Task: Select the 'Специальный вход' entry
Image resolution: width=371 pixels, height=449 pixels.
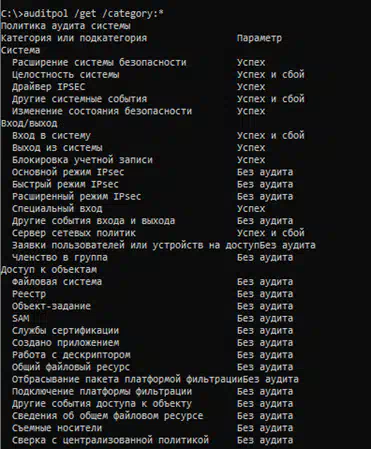Action: coord(57,208)
